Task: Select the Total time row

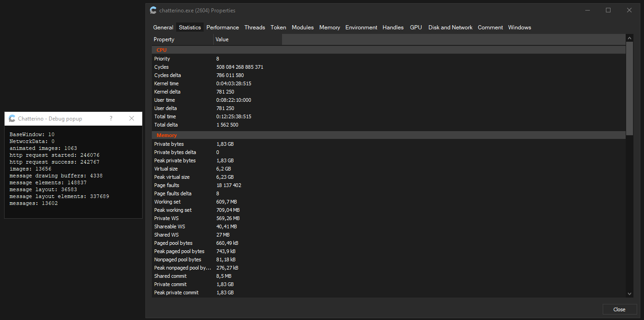Action: (x=389, y=116)
